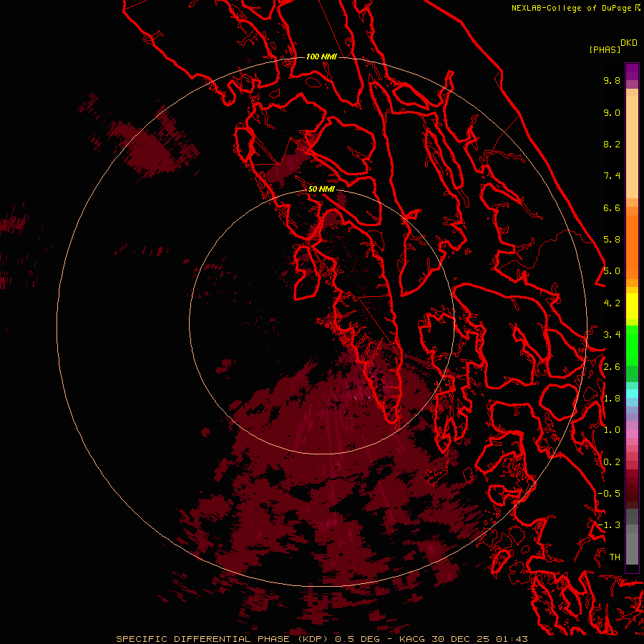The height and width of the screenshot is (644, 644).
Task: Click the 50 NMI range ring label
Action: click(321, 189)
